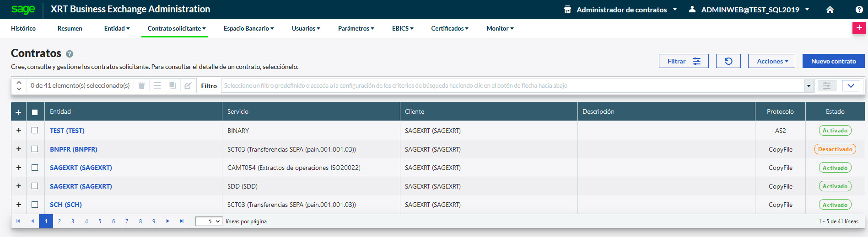Click the help icon beside Contratos title
Viewport: 868px width, 237px height.
(70, 54)
